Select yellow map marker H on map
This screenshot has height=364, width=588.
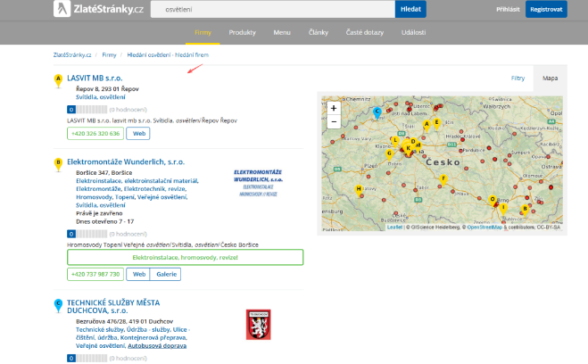tap(359, 189)
